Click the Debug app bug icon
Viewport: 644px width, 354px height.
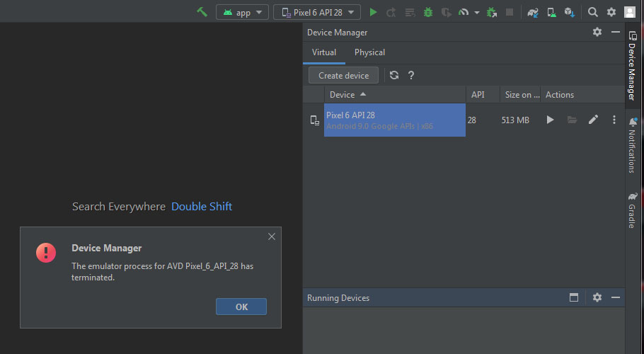click(427, 12)
